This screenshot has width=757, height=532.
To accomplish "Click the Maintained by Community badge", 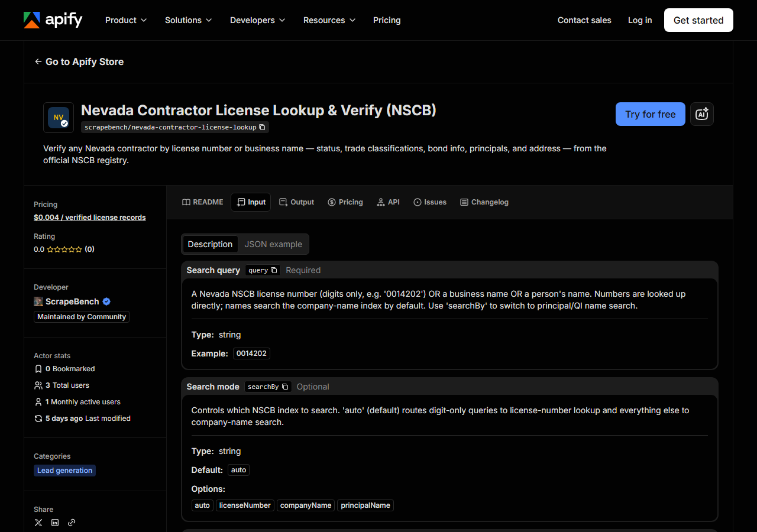I will point(82,317).
